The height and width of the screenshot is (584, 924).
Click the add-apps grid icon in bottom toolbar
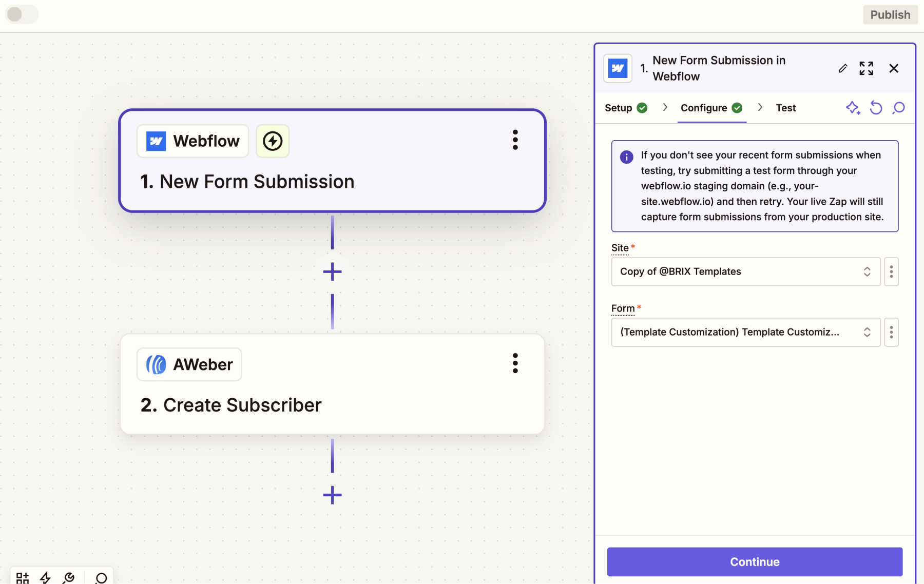22,578
